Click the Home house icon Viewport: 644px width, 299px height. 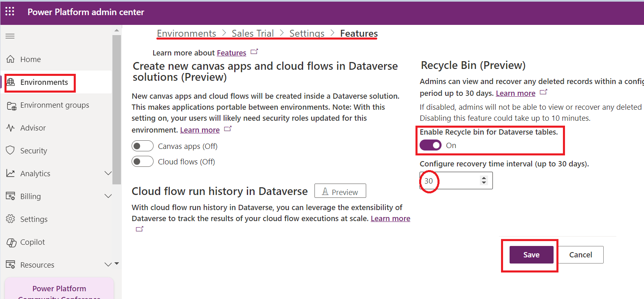(x=11, y=59)
